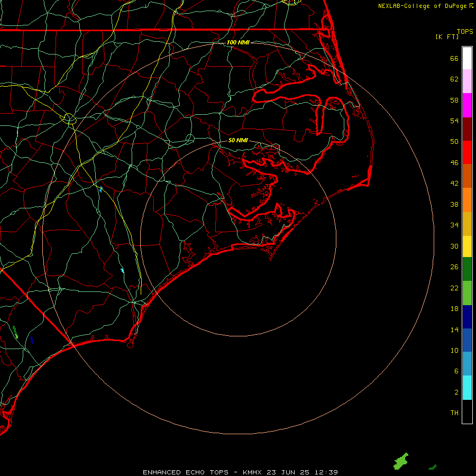The width and height of the screenshot is (476, 476).
Task: Select the "KMHX" radar site identifier
Action: pos(253,472)
